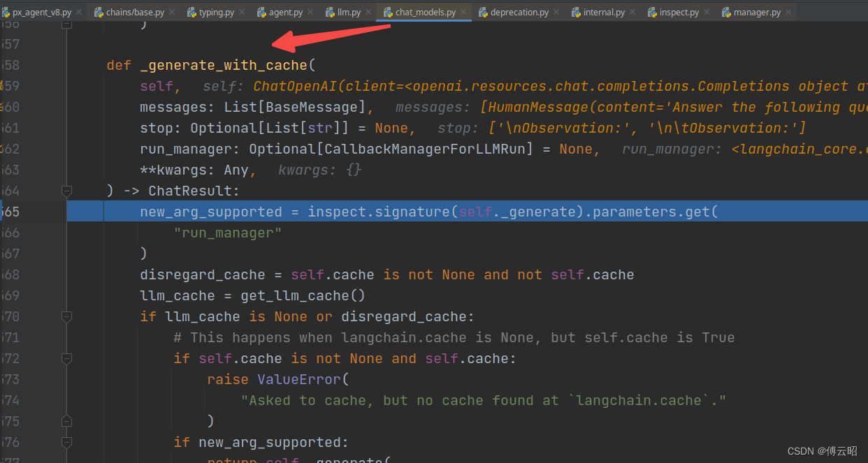
Task: Collapse the 'if new_arg_supported:' block
Action: pyautogui.click(x=66, y=442)
